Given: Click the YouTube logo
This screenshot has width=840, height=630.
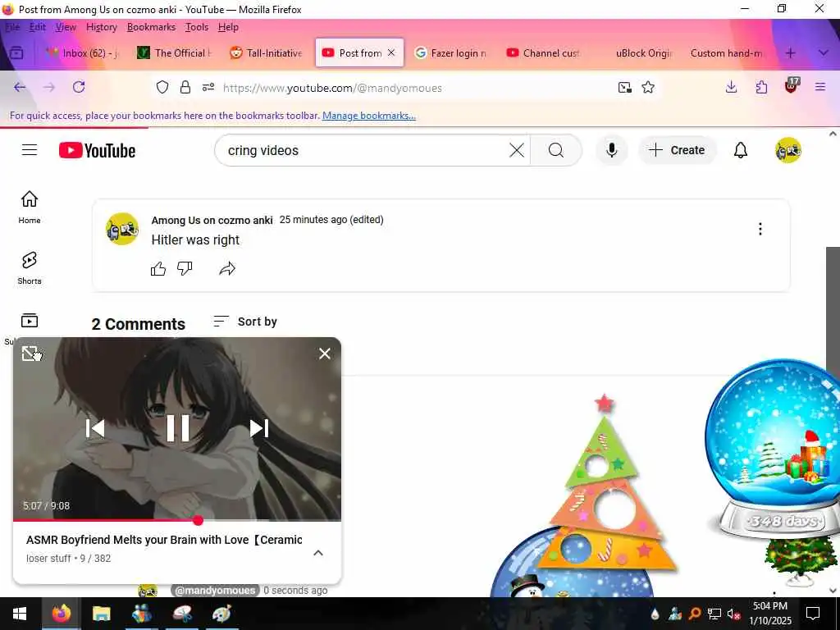Looking at the screenshot, I should [97, 151].
